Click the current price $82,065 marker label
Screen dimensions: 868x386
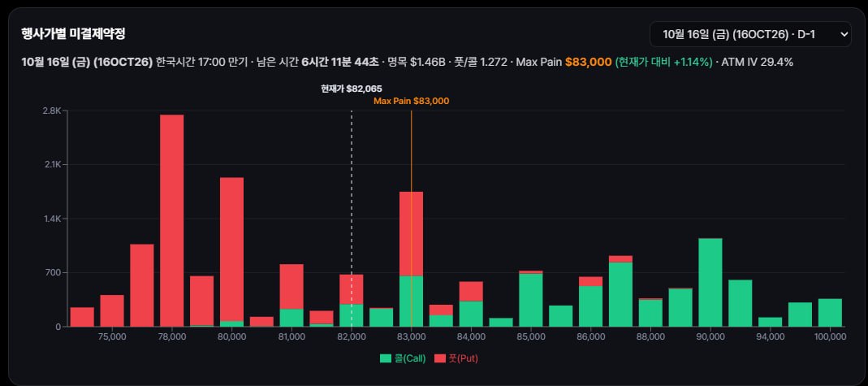point(352,89)
